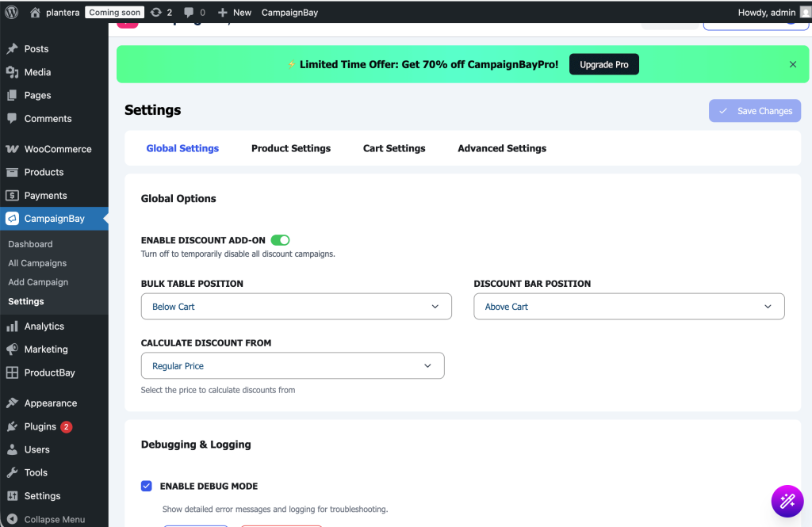
Task: Collapse the WordPress sidebar menu
Action: coord(54,519)
